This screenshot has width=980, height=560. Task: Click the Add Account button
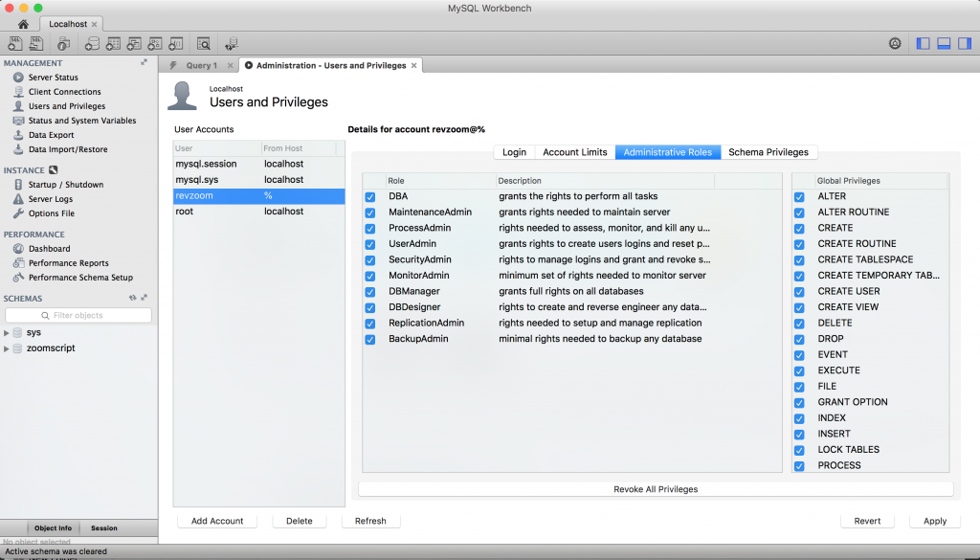[217, 521]
